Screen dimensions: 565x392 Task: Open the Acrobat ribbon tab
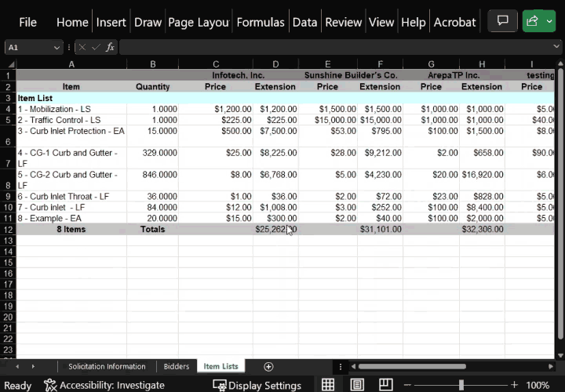454,22
